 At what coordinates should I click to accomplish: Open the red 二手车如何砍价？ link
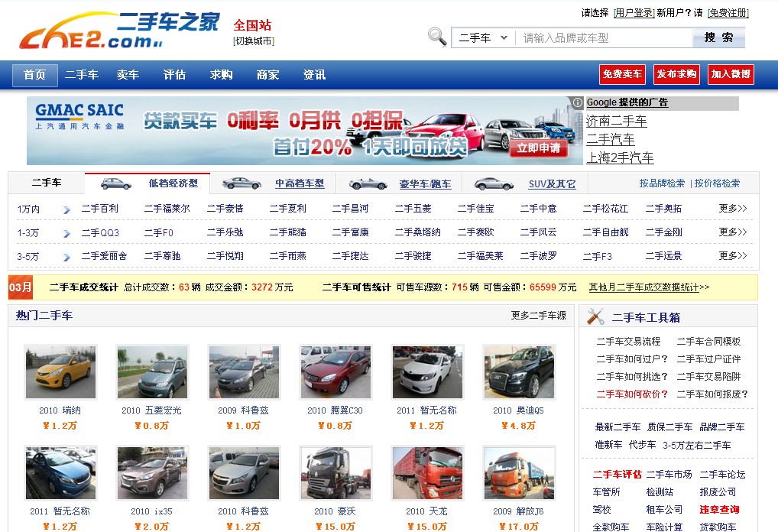pos(632,394)
